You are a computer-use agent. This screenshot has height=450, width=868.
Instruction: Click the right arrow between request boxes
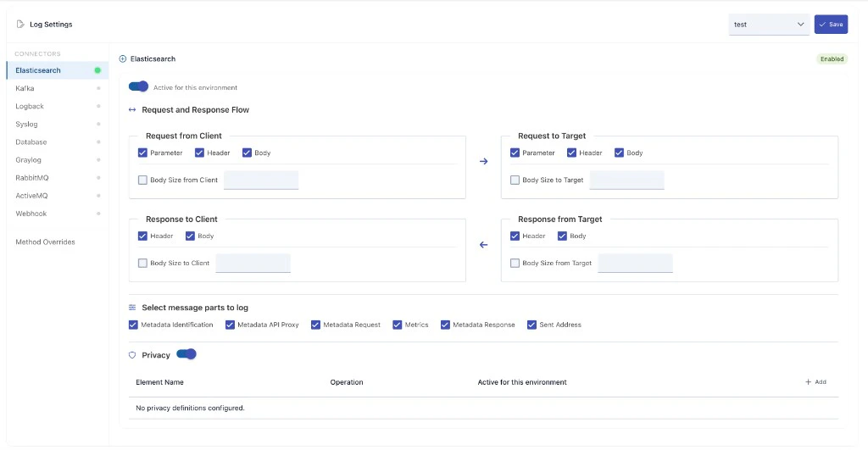coord(484,161)
